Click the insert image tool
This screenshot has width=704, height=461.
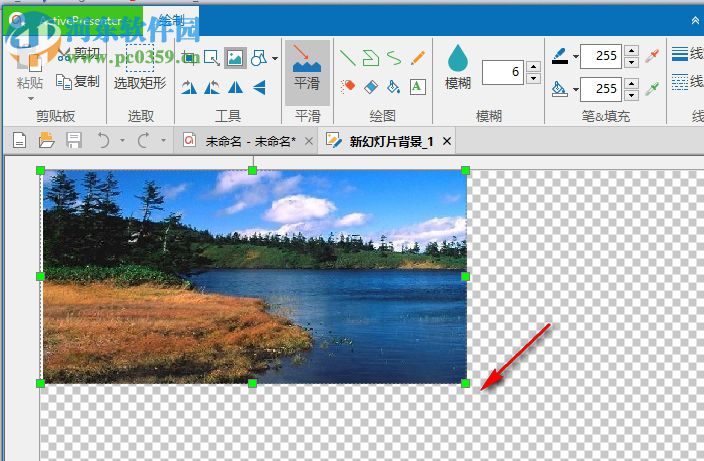[235, 58]
